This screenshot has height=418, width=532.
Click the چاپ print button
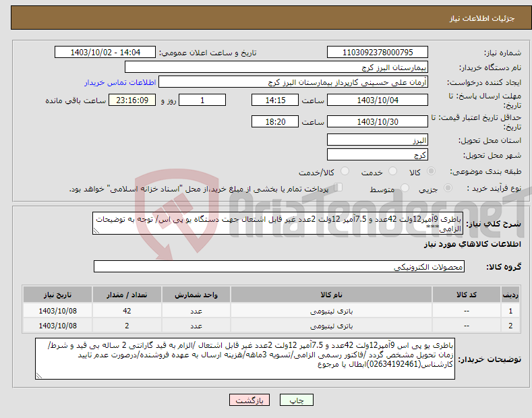[296, 400]
